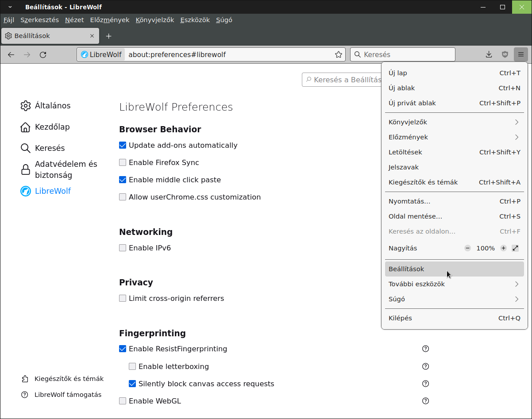This screenshot has height=419, width=532.
Task: Check Limit cross-origin referrers
Action: click(x=123, y=298)
